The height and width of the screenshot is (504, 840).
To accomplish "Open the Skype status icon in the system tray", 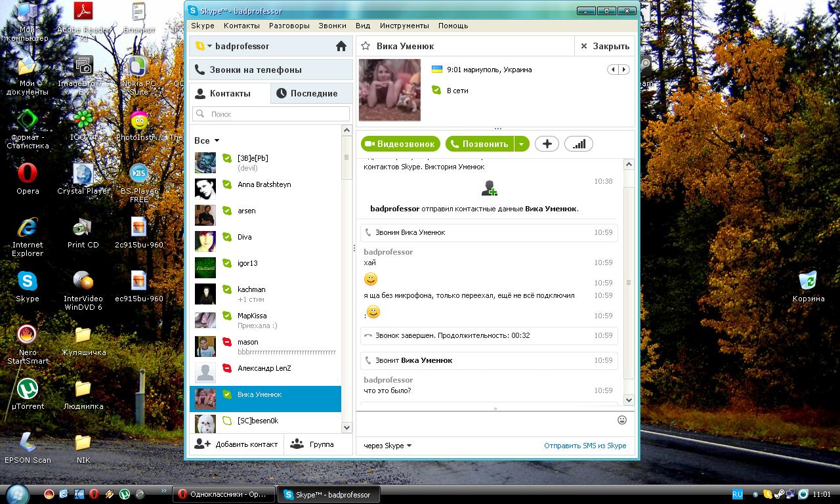I will click(767, 495).
